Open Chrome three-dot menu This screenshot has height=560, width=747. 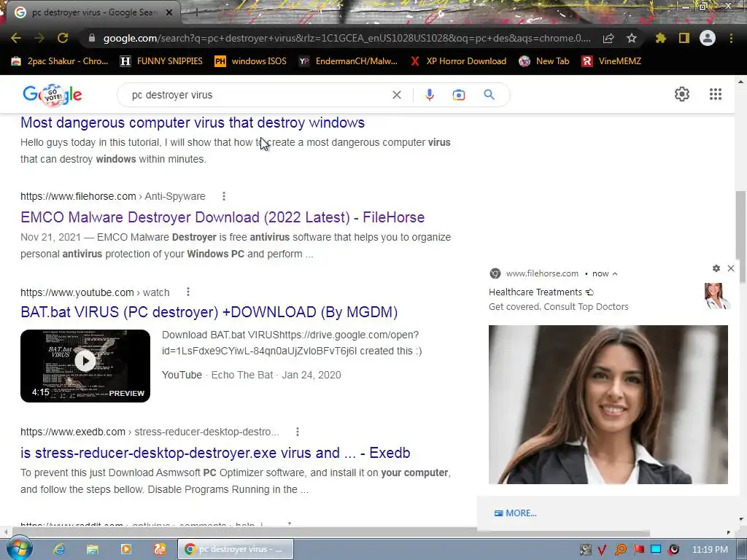coord(731,38)
